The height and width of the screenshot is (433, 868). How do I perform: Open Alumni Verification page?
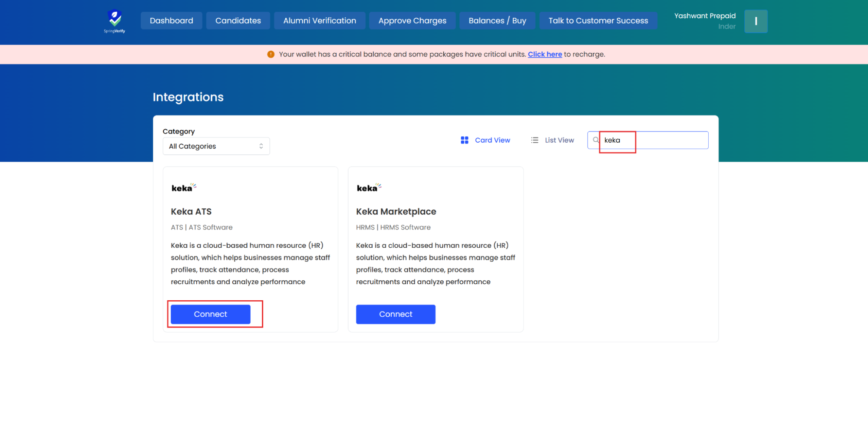(319, 21)
